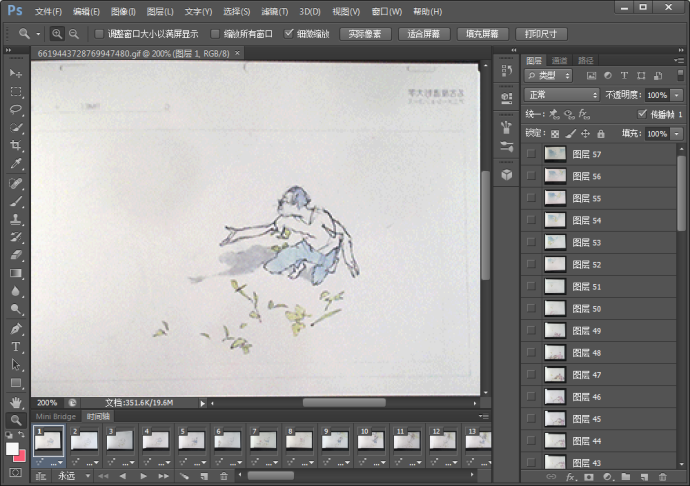690x486 pixels.
Task: Disable the scrubby zoom checkbox
Action: point(289,34)
